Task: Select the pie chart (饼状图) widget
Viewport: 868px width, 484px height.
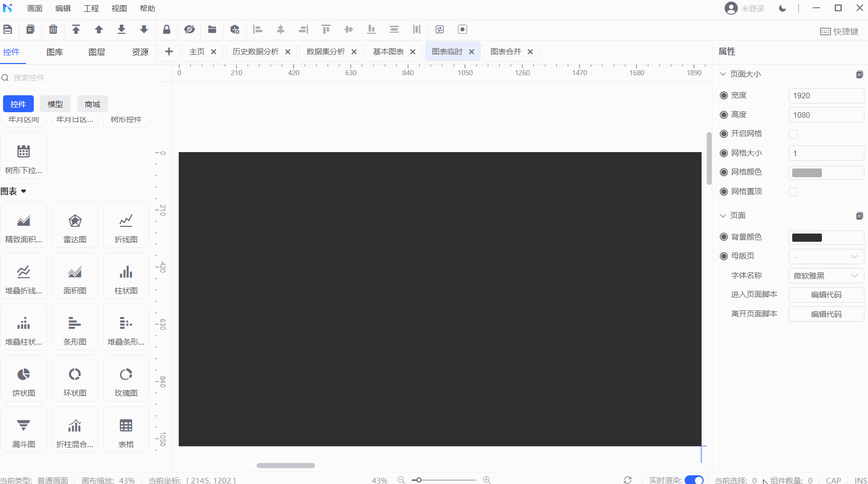Action: click(x=24, y=380)
